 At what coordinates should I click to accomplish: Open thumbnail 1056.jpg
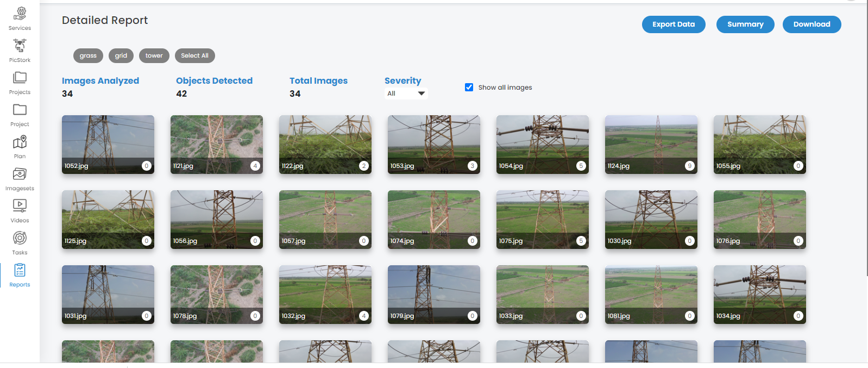(217, 220)
